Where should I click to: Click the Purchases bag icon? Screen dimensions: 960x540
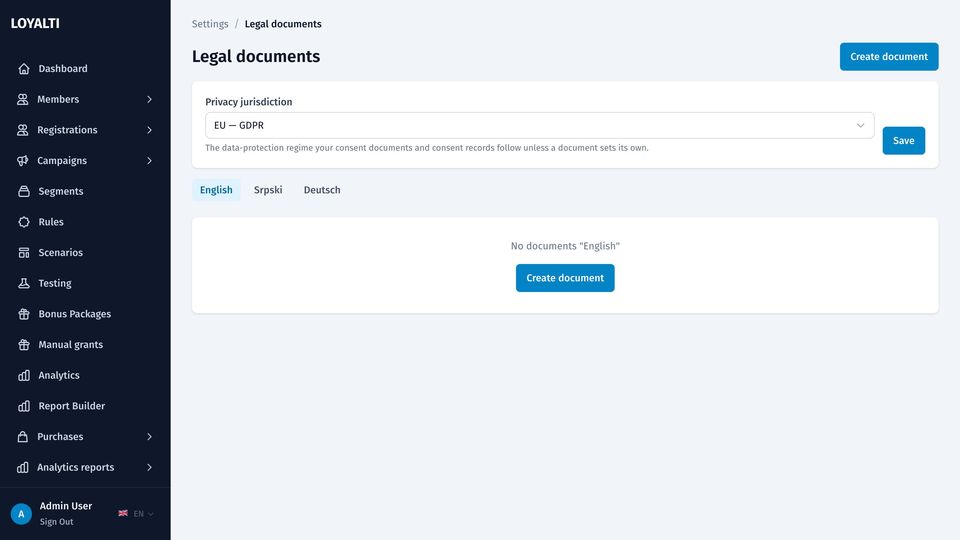click(23, 437)
